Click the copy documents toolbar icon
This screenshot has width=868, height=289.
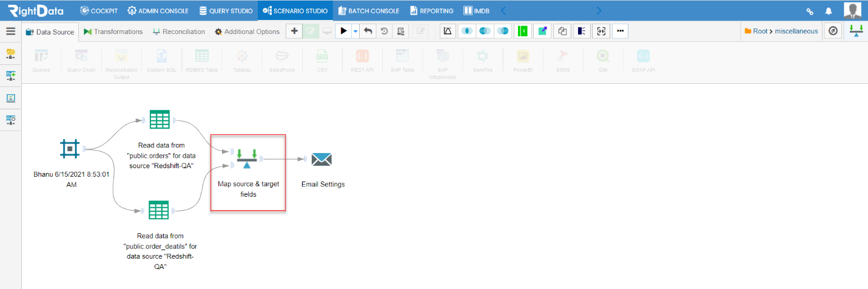coord(562,31)
